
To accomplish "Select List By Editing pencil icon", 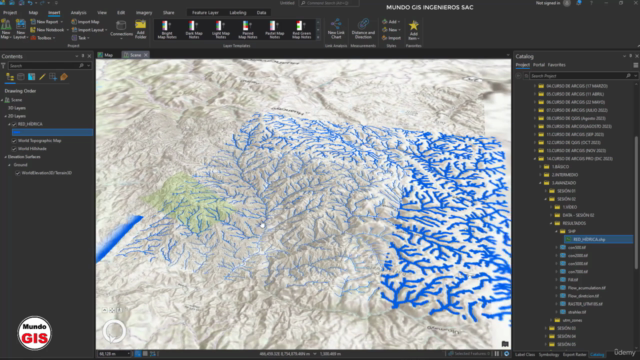I will click(42, 77).
